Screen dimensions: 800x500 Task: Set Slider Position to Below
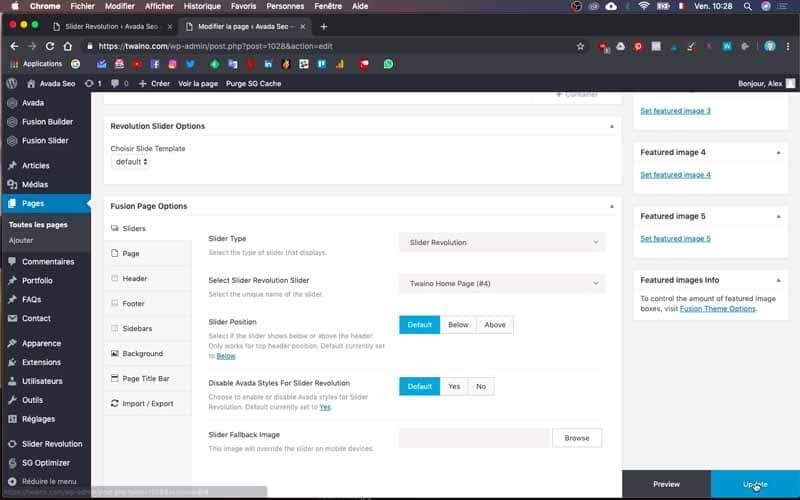click(x=458, y=324)
